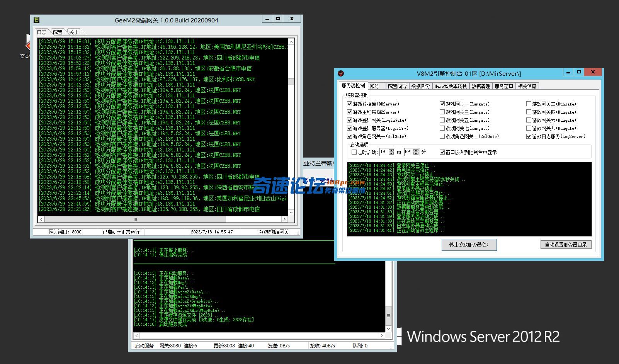
Task: Uncheck 游戏网关一(Rungate) checkbox
Action: click(x=442, y=104)
